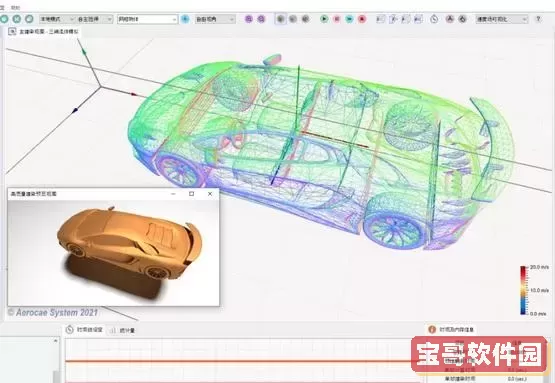Minimize the high-quality render preview window
555x383 pixels.
(x=173, y=194)
